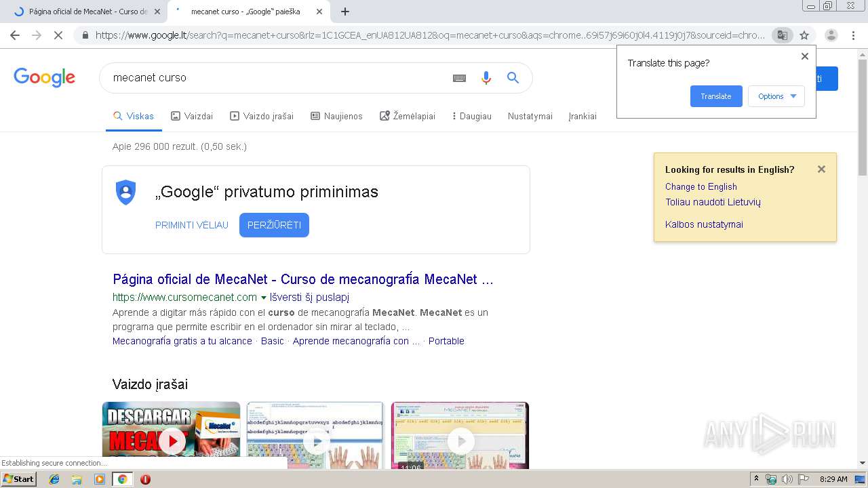Viewport: 868px width, 488px height.
Task: Open the Portable sitelink
Action: [x=446, y=341]
